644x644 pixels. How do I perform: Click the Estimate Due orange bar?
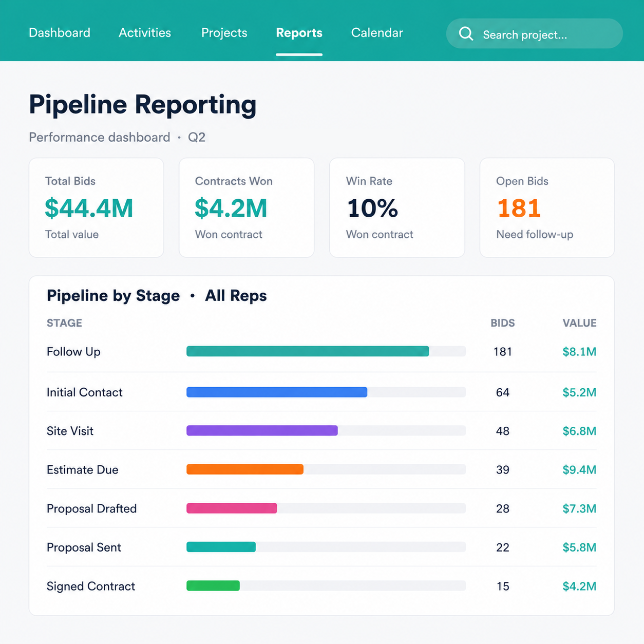(x=245, y=469)
